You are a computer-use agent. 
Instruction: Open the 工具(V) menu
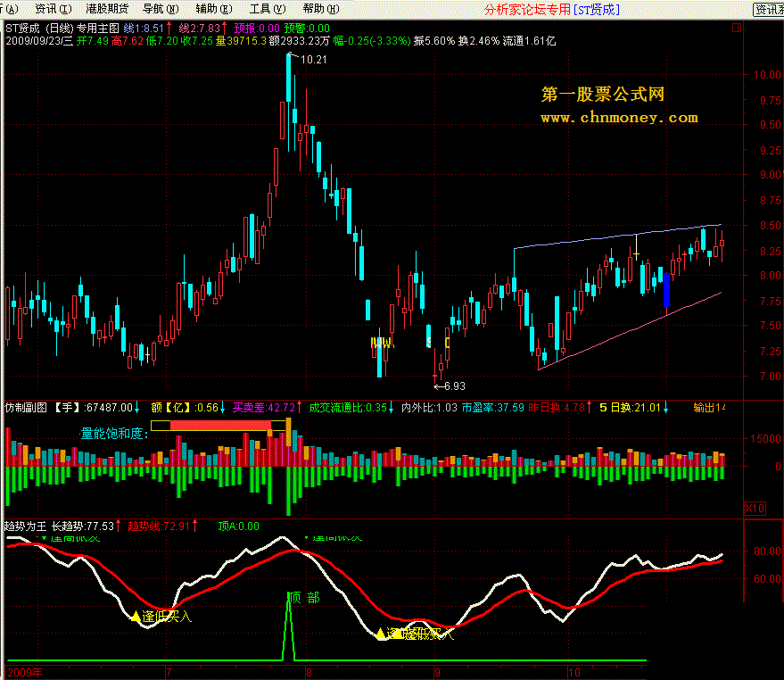point(268,9)
